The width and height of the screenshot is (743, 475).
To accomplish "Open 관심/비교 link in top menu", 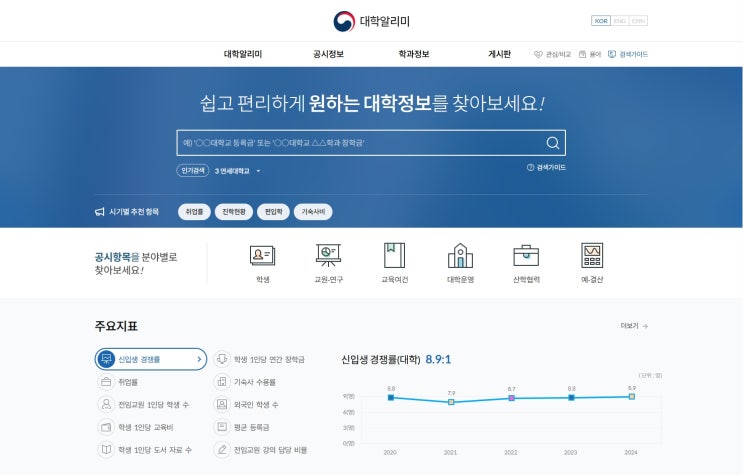I will [558, 55].
